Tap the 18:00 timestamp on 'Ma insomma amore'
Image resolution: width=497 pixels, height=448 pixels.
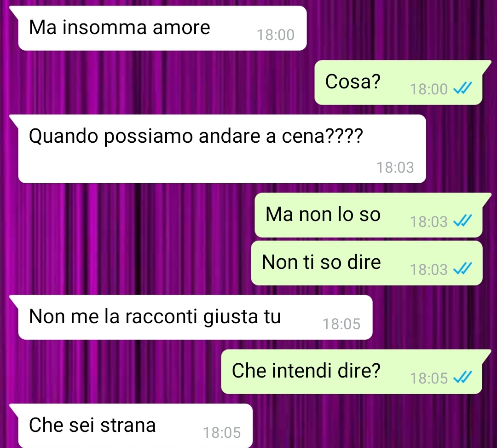(276, 35)
